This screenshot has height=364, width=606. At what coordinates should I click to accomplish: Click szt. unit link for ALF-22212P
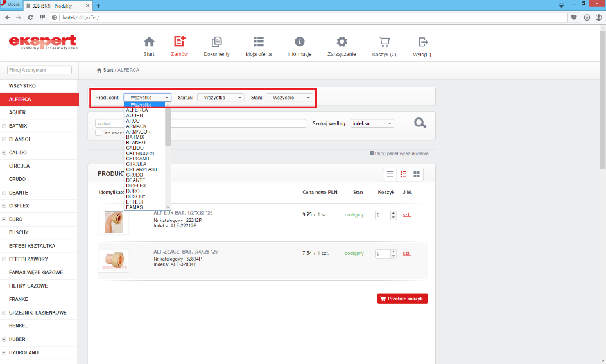pyautogui.click(x=406, y=215)
